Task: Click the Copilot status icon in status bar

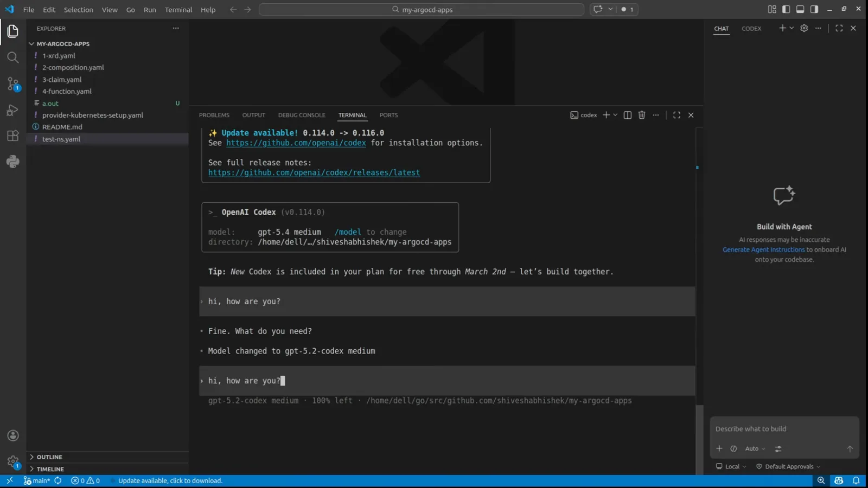Action: [839, 480]
